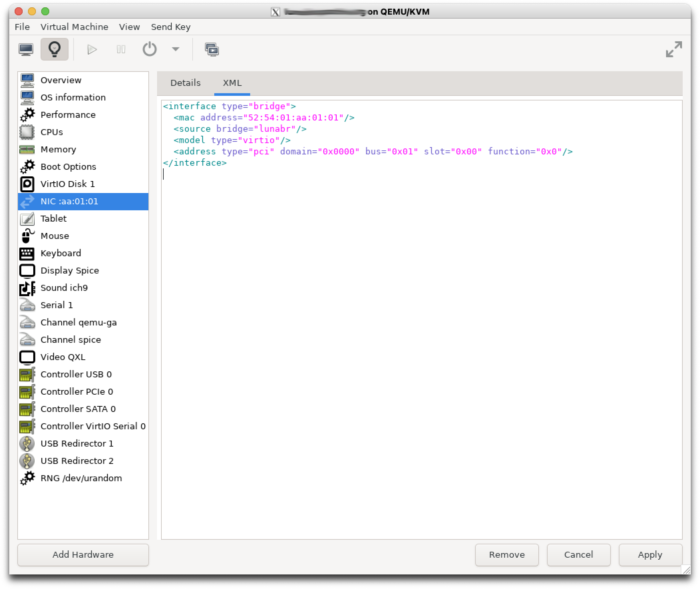The image size is (700, 589).
Task: Open the Virtual Machine menu
Action: coord(75,27)
